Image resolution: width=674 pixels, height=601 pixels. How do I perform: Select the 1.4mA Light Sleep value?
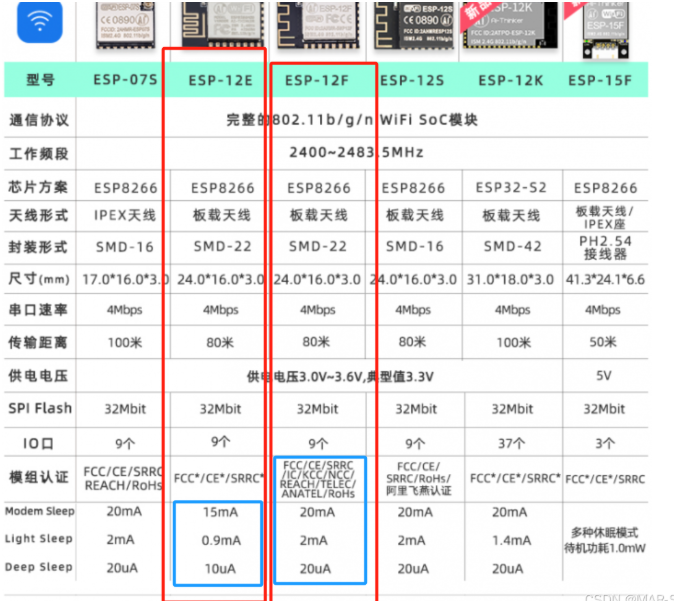pyautogui.click(x=511, y=540)
